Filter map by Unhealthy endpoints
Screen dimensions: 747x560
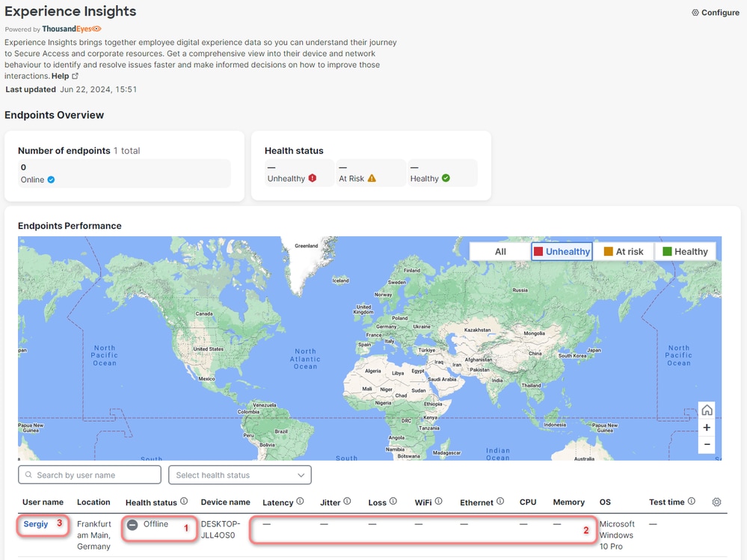[562, 251]
